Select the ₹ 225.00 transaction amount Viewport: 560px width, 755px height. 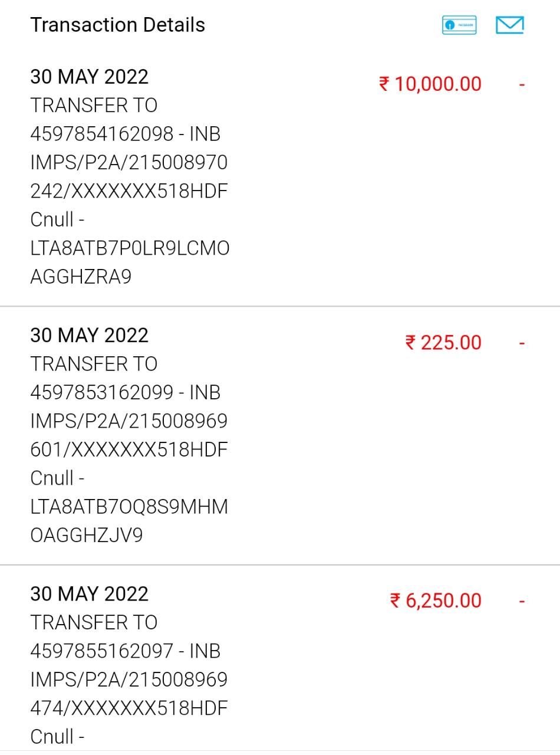click(x=443, y=342)
